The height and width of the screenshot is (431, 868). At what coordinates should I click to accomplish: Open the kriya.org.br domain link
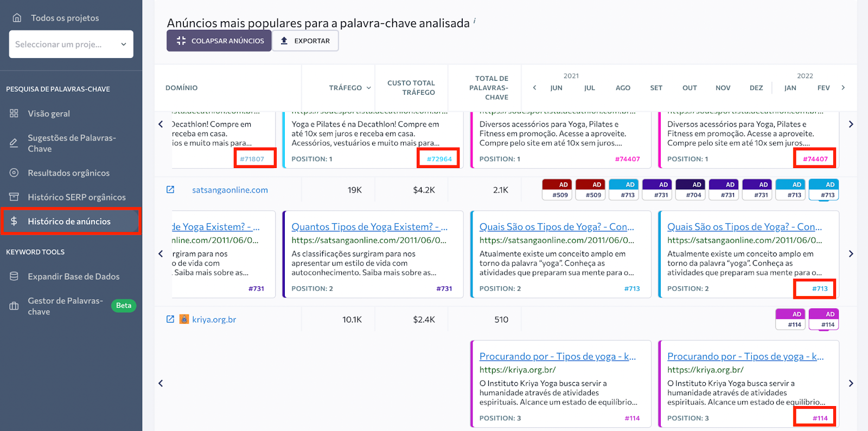[x=214, y=319]
